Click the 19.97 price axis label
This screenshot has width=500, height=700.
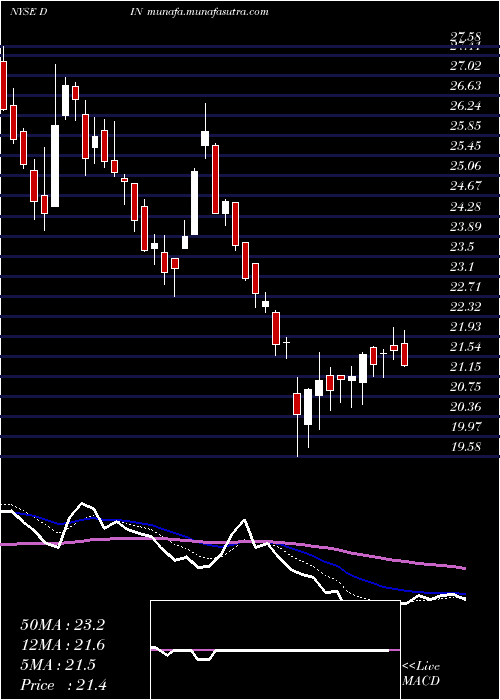coord(466,427)
